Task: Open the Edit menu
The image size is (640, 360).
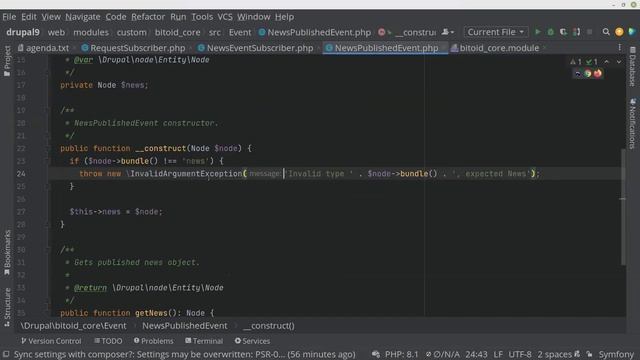Action: (29, 17)
